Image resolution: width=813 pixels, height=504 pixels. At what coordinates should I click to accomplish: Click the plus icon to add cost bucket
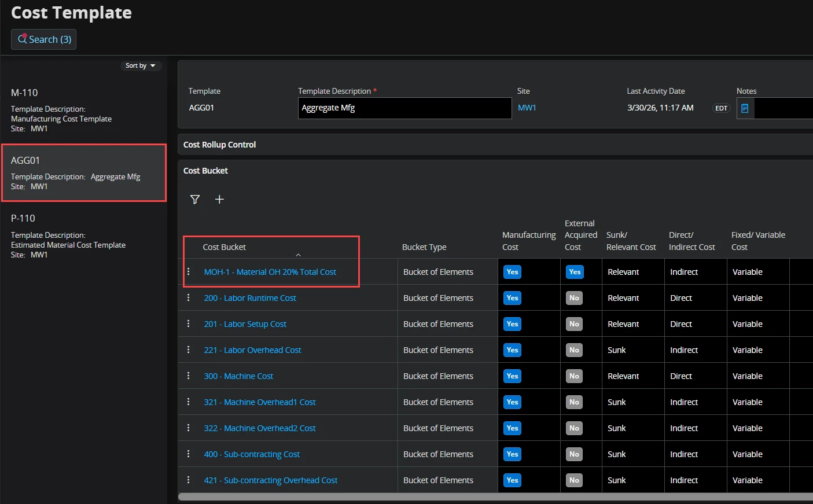tap(219, 200)
